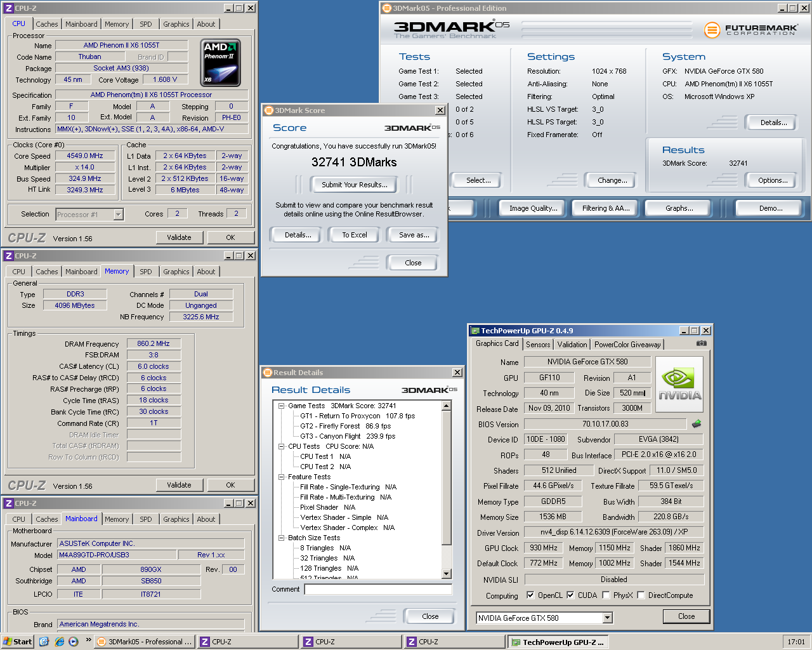
Task: Collapse the Batch Size Tests node
Action: (281, 538)
